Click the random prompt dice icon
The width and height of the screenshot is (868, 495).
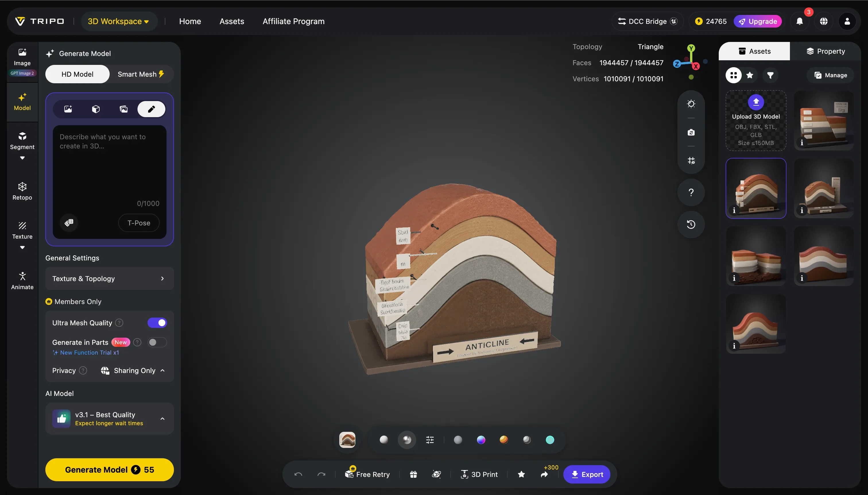coord(69,223)
